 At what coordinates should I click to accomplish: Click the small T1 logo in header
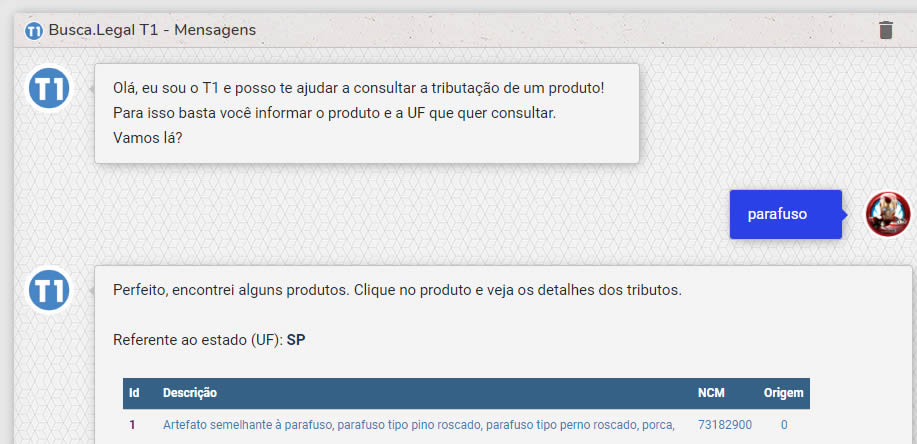pos(34,30)
